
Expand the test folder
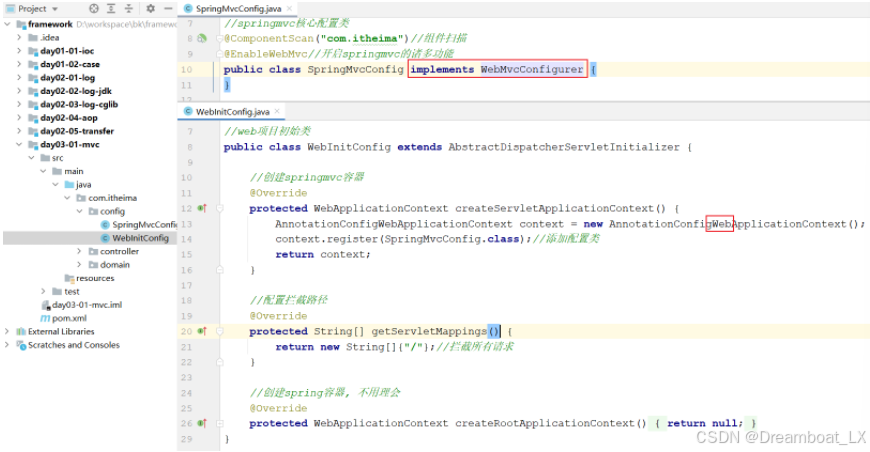point(43,291)
